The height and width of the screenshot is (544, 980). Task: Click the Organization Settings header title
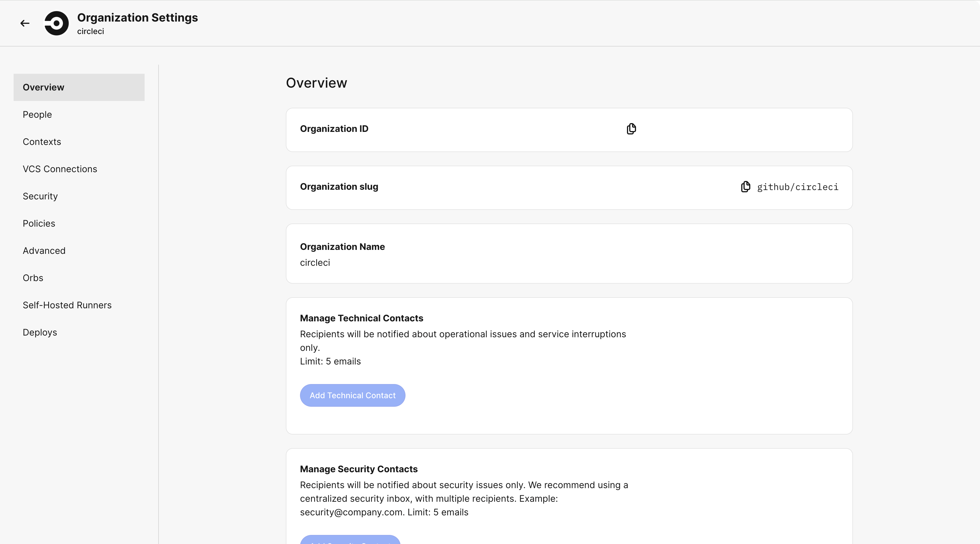click(x=137, y=18)
